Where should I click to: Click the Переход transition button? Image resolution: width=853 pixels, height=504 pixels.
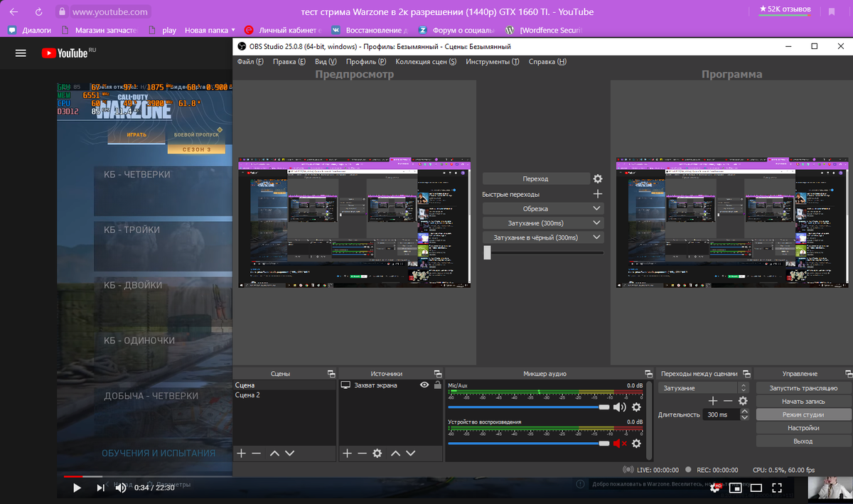click(x=536, y=179)
